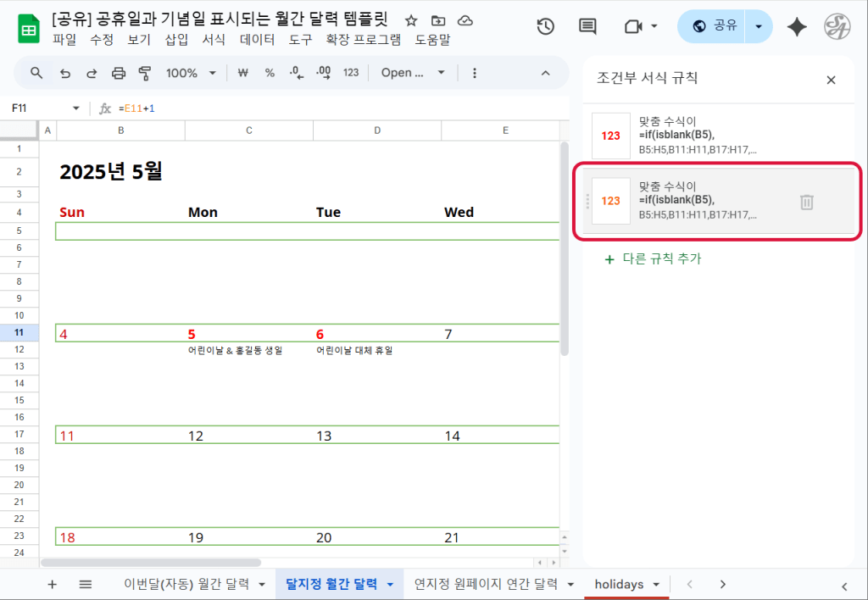The image size is (868, 600).
Task: Click the Gemini sparkle icon
Action: [x=797, y=26]
